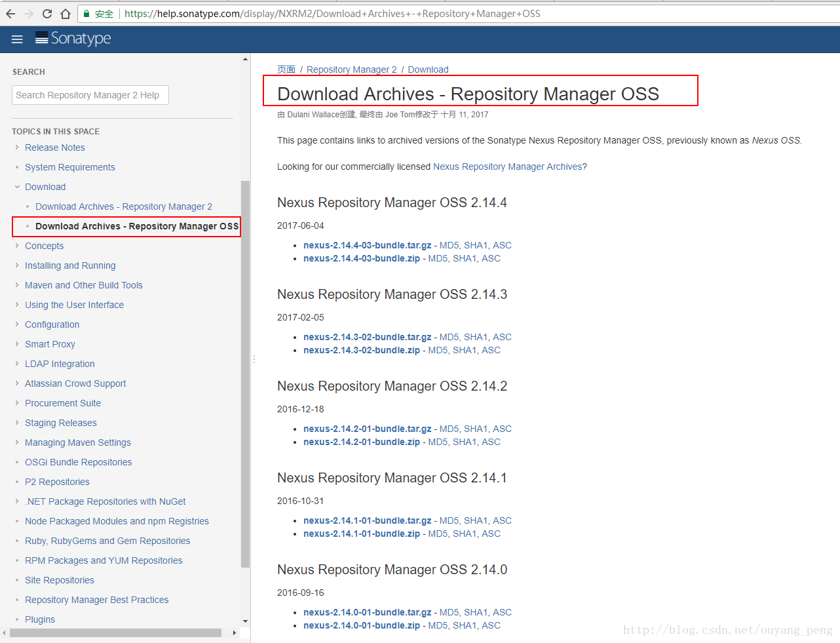
Task: Download nexus-2.14.2-01-bundle.zip
Action: point(362,442)
